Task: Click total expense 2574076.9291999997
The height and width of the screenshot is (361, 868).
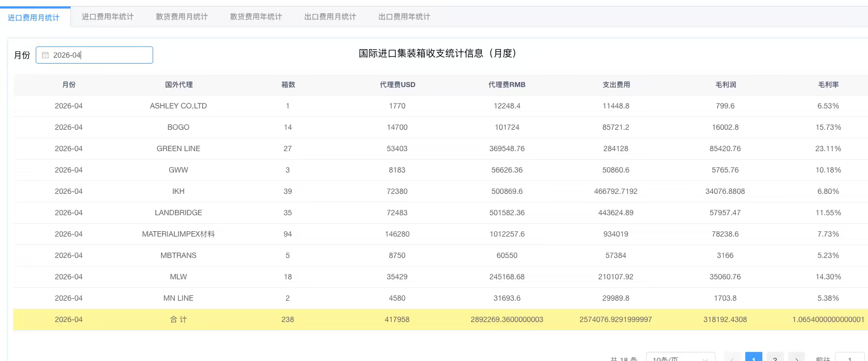Action: coord(616,319)
